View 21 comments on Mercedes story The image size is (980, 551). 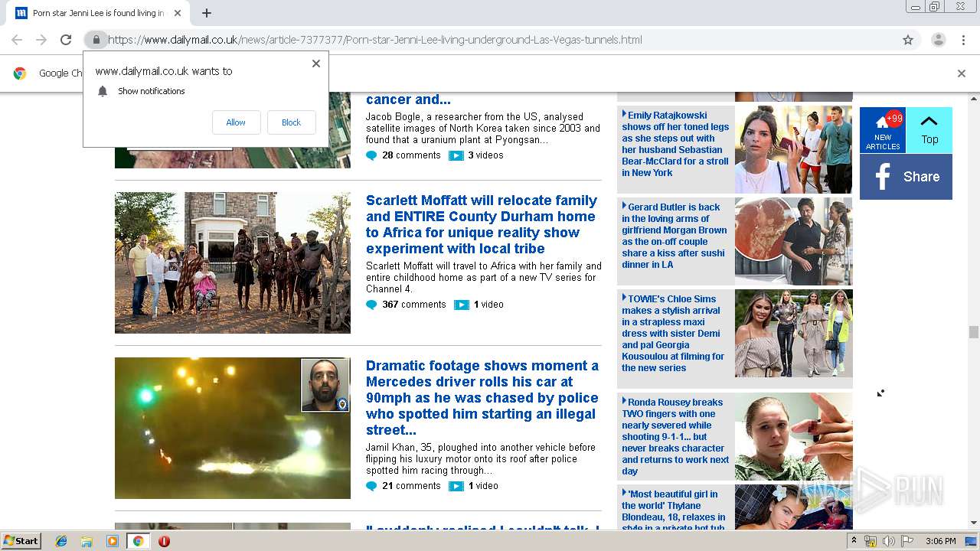411,486
